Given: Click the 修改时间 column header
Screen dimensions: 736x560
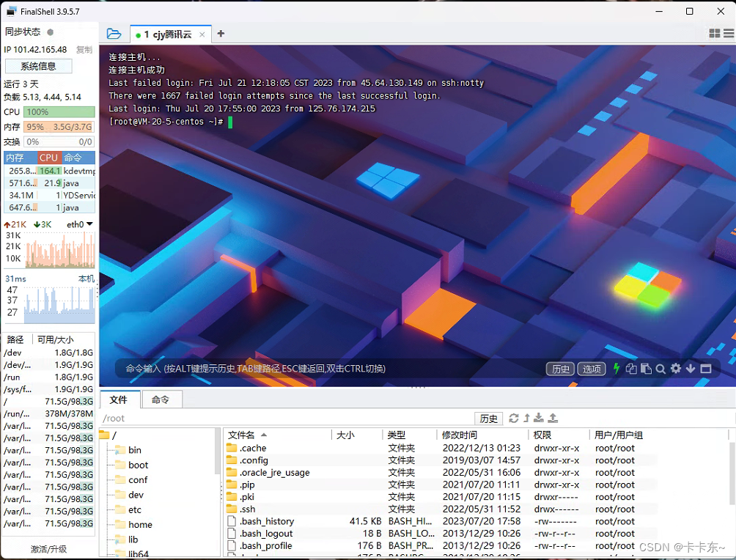Looking at the screenshot, I should coord(482,435).
